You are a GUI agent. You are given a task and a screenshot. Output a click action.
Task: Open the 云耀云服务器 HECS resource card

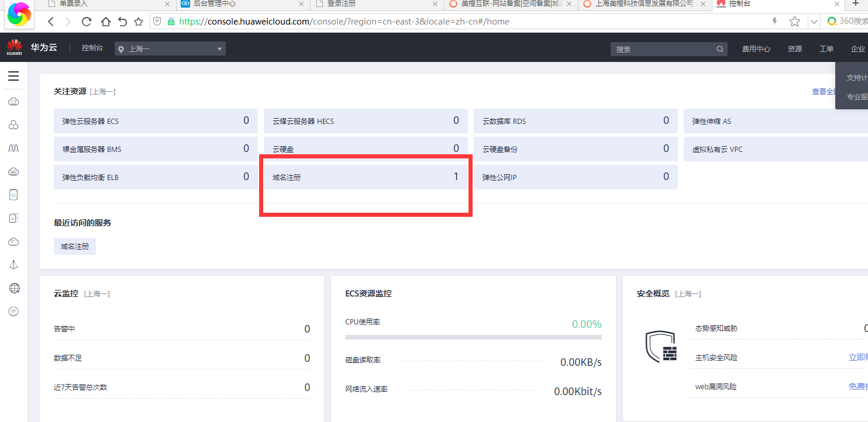coord(366,121)
